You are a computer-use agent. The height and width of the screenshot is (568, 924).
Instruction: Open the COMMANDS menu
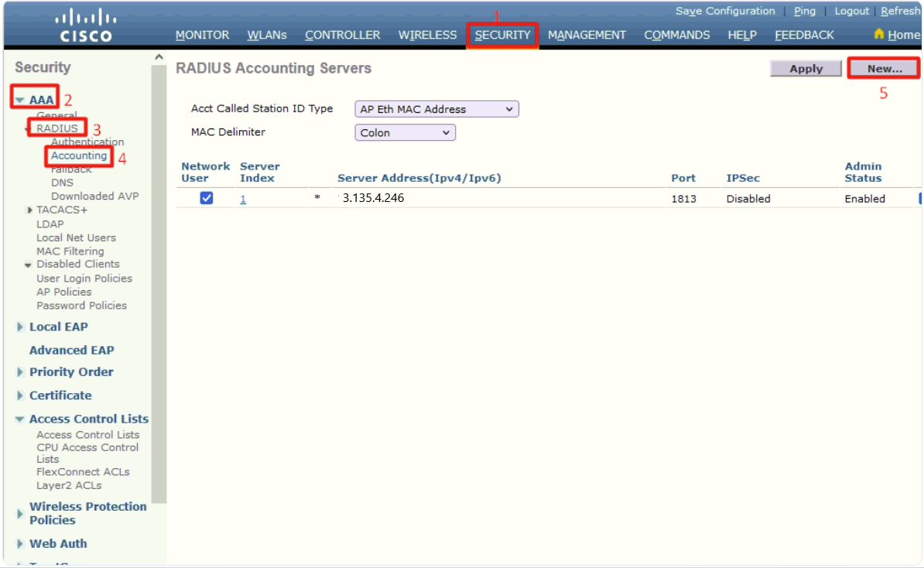coord(676,36)
